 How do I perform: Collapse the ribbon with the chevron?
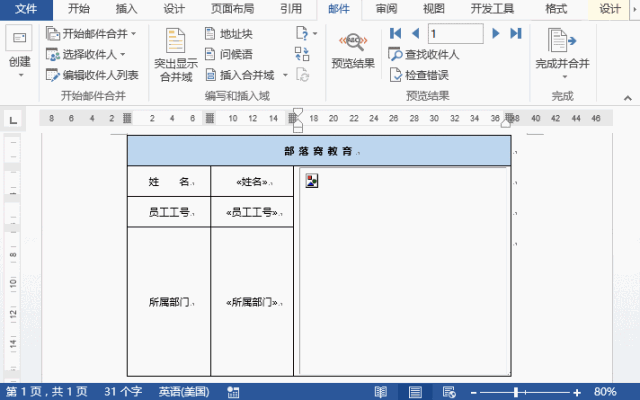click(628, 98)
